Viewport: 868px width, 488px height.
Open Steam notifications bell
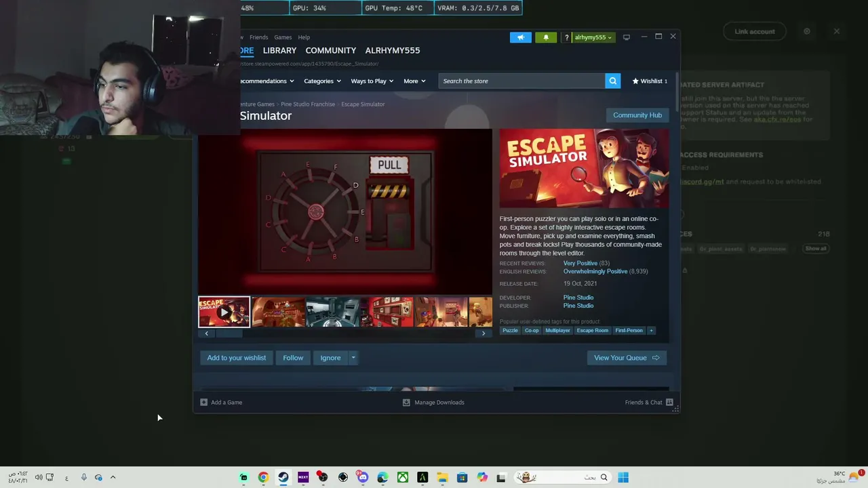pyautogui.click(x=546, y=37)
